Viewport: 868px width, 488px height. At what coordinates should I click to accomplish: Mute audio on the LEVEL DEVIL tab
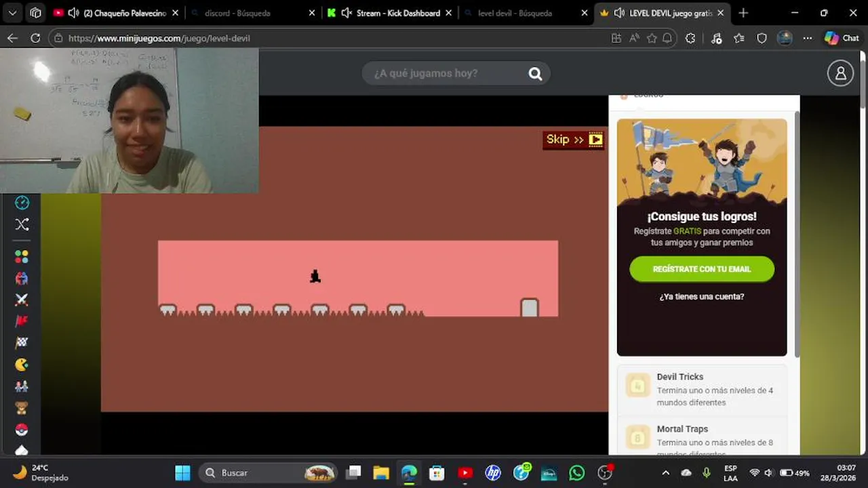click(619, 13)
